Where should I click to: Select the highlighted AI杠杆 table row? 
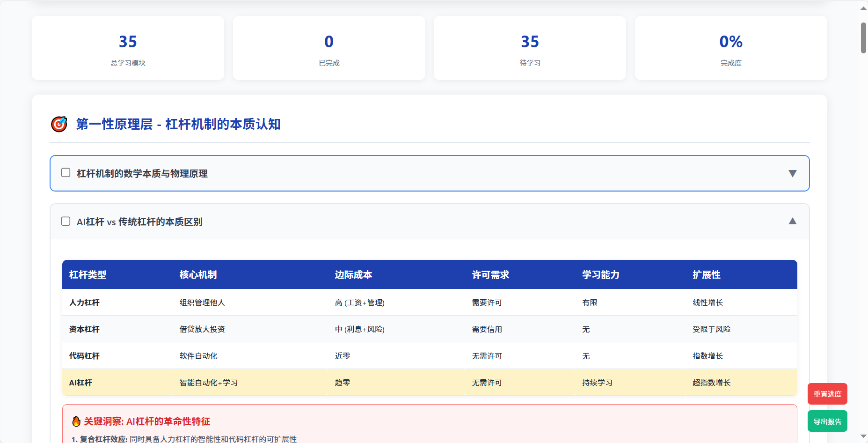tap(429, 383)
